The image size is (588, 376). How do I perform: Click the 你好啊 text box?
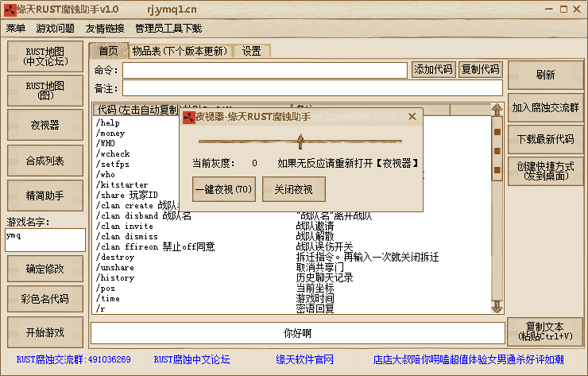298,333
